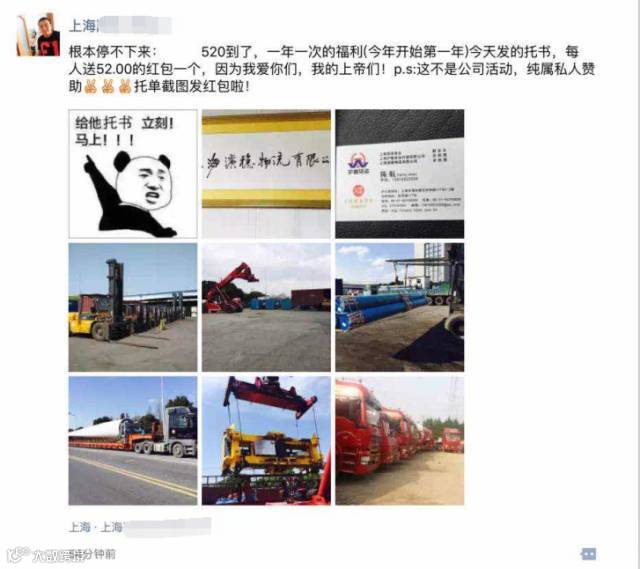Click the 给他托书 立刻 caption in meme
Viewport: 640px width, 569px height.
click(124, 123)
